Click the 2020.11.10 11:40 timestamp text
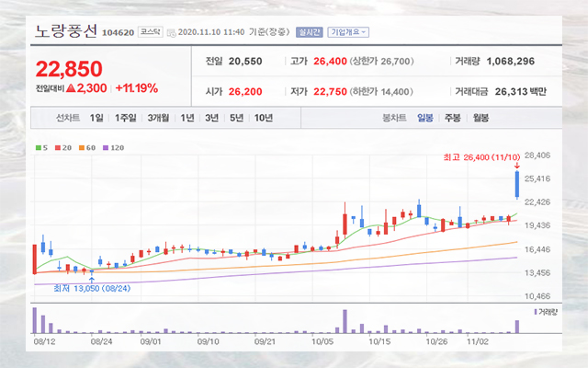The width and height of the screenshot is (588, 368). tap(211, 32)
